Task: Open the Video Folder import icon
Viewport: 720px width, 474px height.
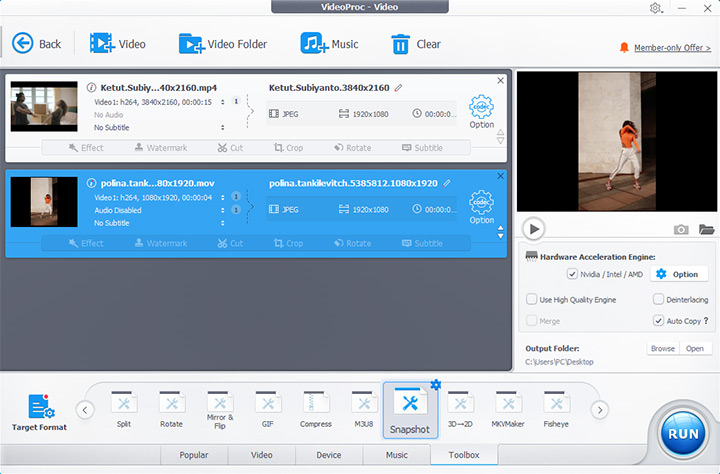Action: tap(190, 43)
